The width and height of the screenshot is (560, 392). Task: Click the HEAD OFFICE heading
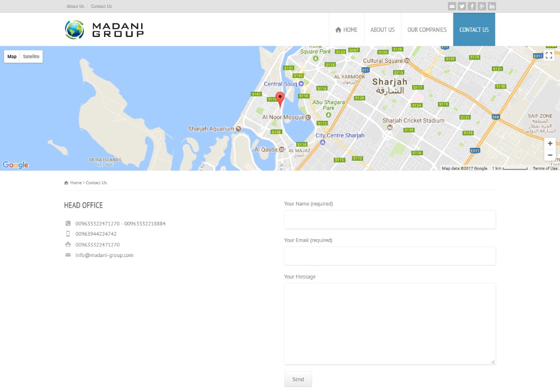point(83,206)
